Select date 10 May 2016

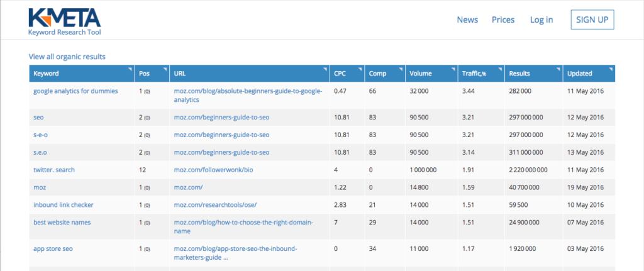586,204
